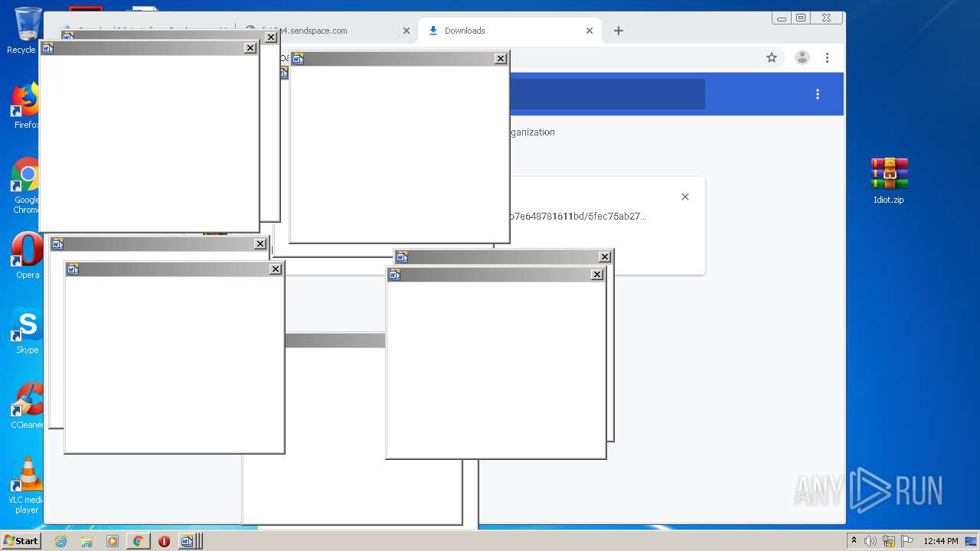Select the Opera desktop shortcut
This screenshot has height=551, width=980.
[26, 256]
